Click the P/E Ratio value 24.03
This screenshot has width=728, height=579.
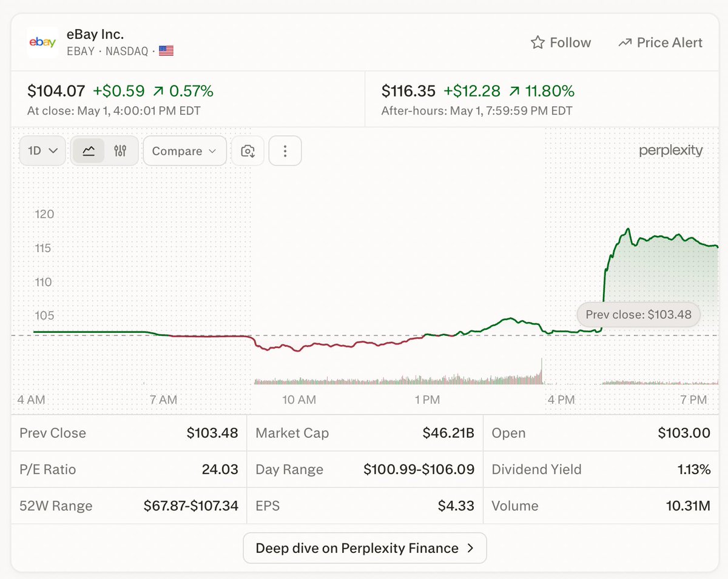click(220, 469)
